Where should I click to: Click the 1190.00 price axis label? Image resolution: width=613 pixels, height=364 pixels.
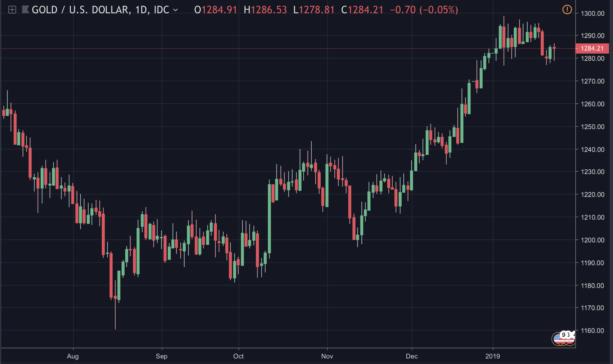[x=593, y=263]
